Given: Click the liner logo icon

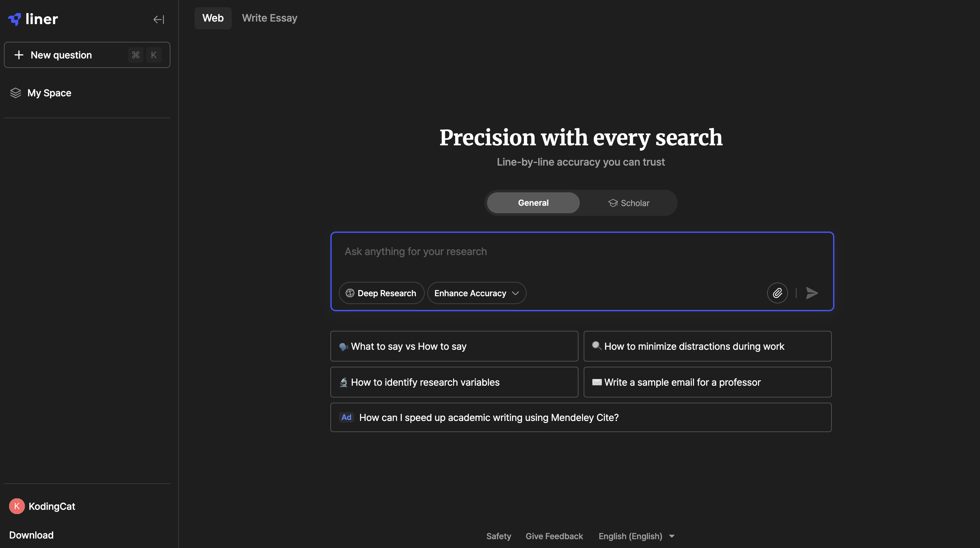Looking at the screenshot, I should [x=15, y=19].
